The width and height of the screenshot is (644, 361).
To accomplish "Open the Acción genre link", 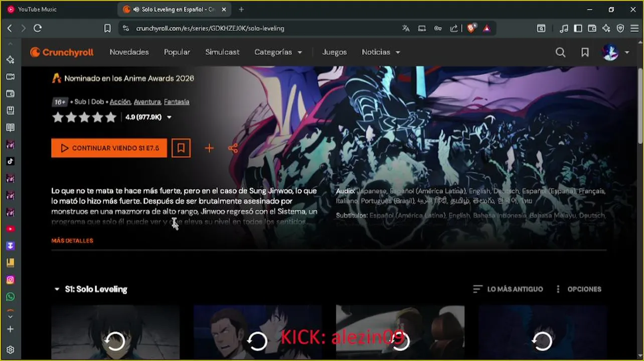I will 120,102.
